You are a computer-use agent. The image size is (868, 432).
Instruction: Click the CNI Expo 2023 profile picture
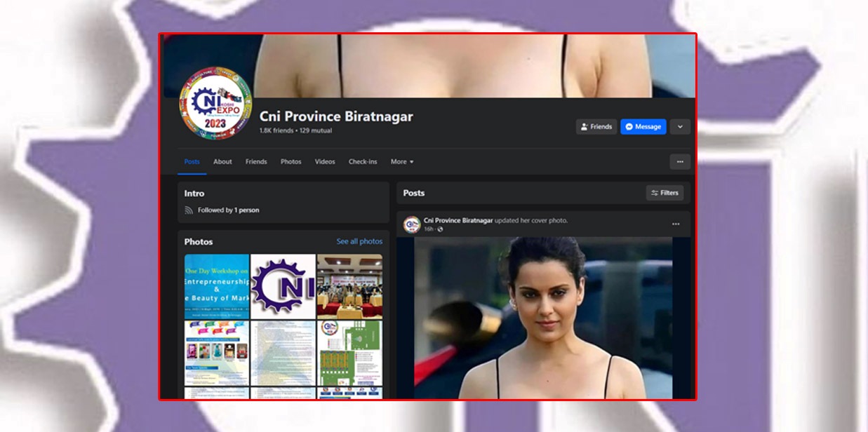coord(215,104)
